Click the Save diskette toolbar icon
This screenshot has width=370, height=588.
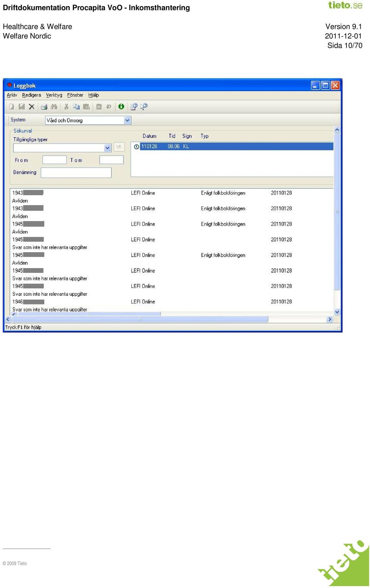[22, 107]
